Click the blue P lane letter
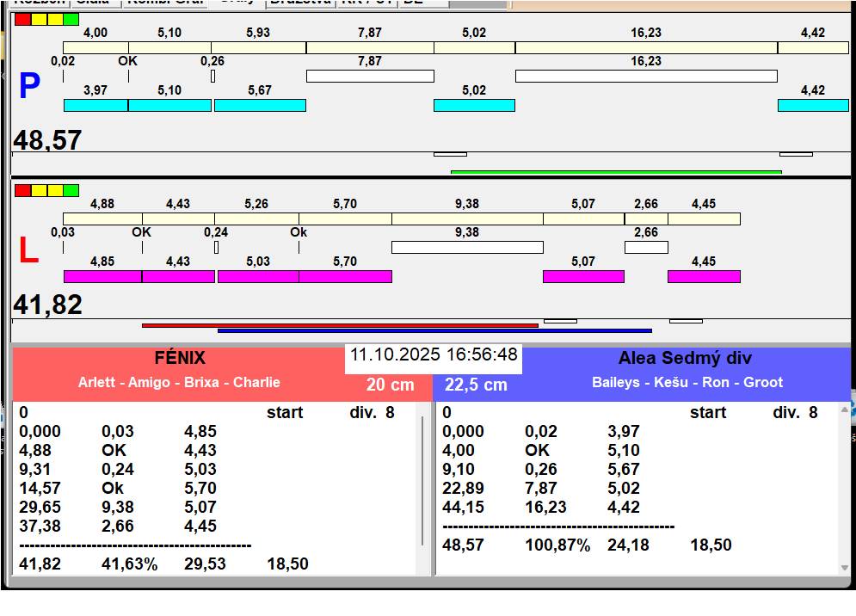 pos(29,86)
